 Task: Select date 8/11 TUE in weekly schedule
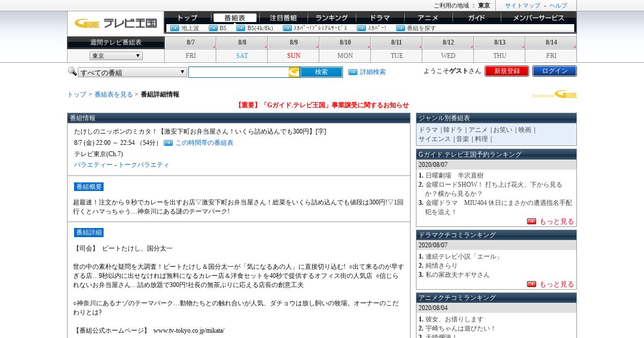click(x=397, y=49)
